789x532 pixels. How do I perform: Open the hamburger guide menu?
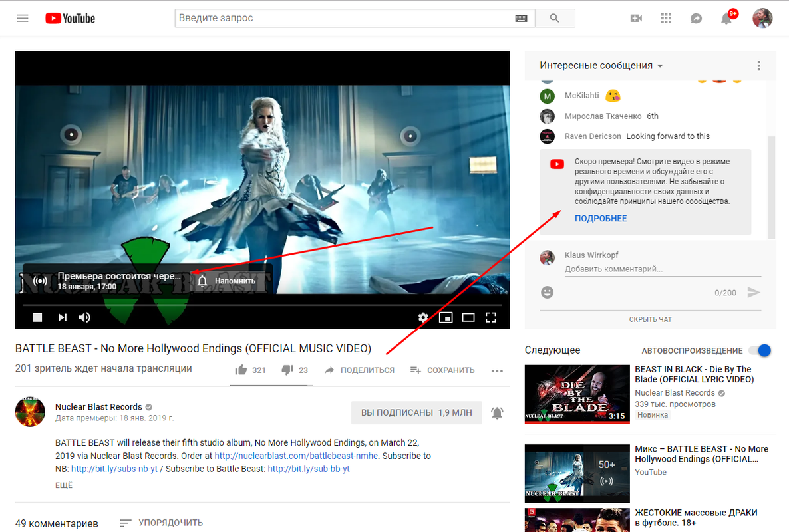point(23,18)
